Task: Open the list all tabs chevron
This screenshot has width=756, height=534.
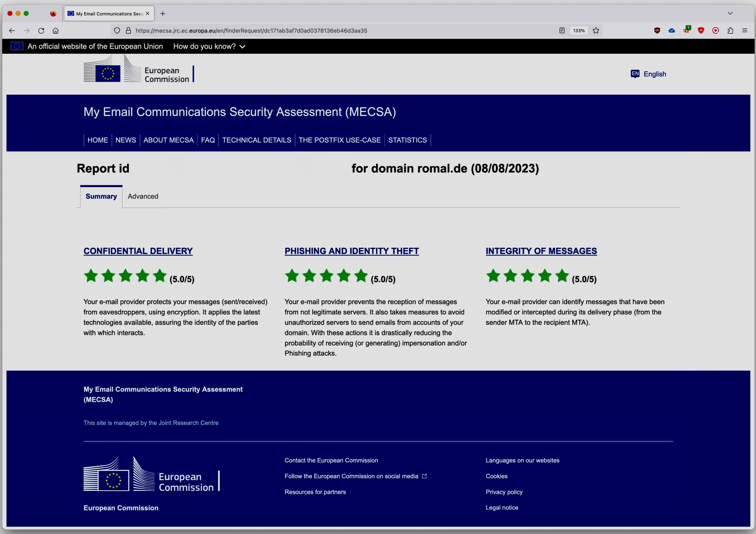Action: pos(730,14)
